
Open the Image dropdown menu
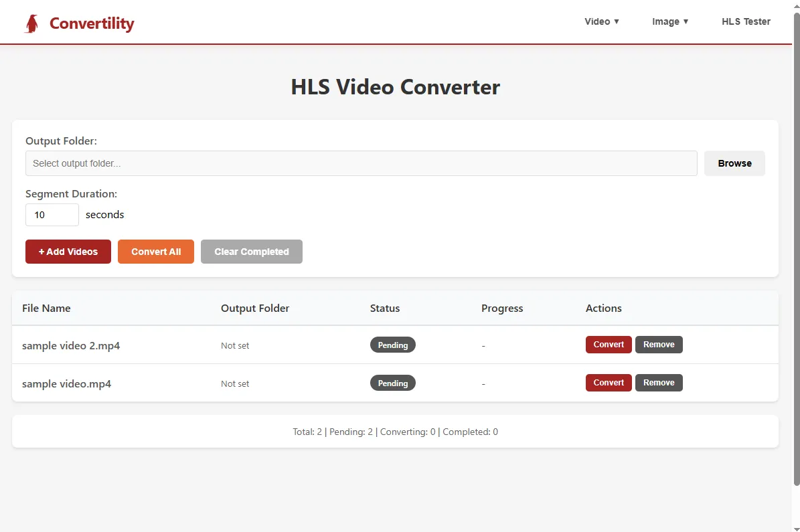pyautogui.click(x=665, y=21)
